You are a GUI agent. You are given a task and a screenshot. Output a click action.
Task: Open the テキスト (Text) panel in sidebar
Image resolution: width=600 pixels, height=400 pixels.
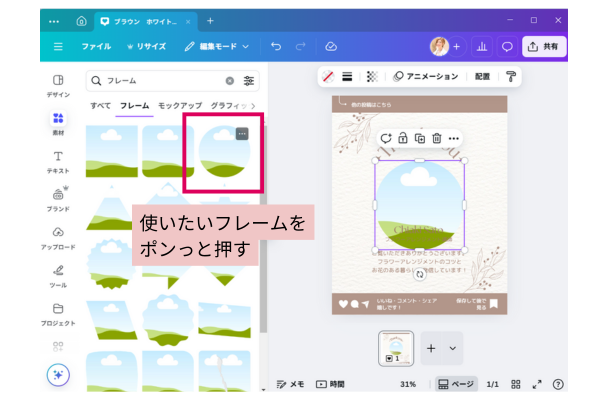click(58, 161)
